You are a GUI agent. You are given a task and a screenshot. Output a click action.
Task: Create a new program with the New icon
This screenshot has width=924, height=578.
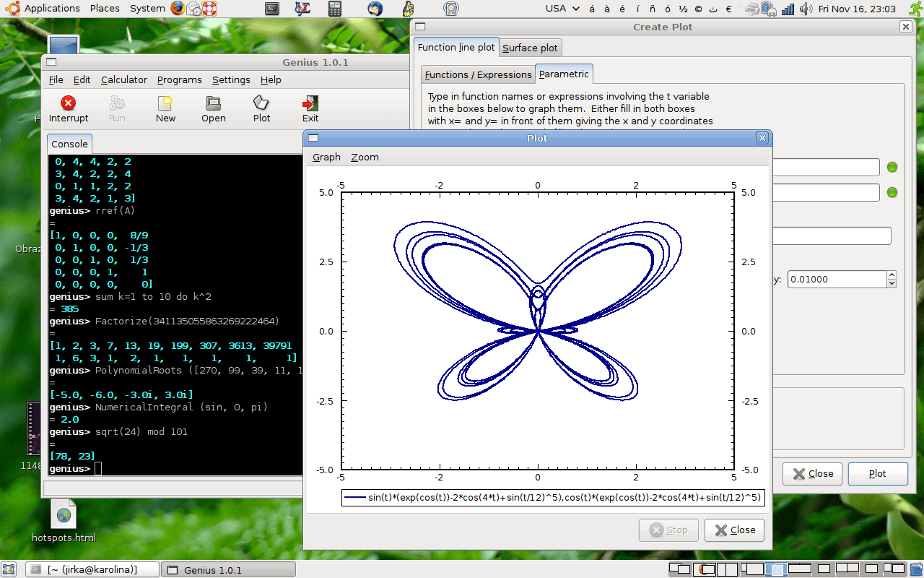click(165, 108)
